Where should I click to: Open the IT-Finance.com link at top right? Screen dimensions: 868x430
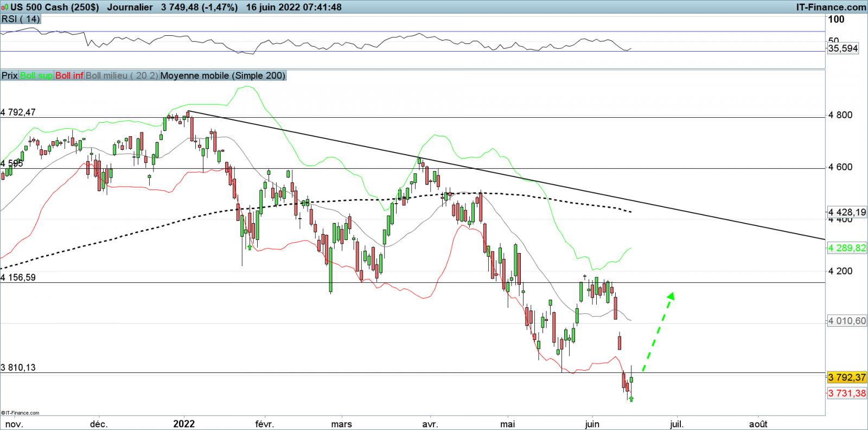tap(831, 7)
